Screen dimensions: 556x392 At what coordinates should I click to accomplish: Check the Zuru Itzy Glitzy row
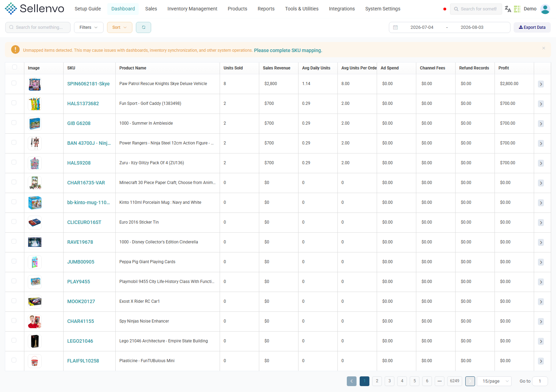point(14,162)
